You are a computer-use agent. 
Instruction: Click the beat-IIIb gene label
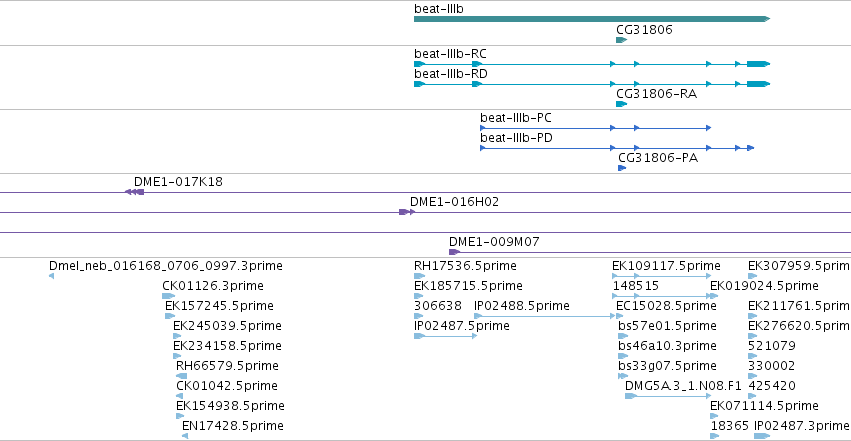pyautogui.click(x=439, y=9)
